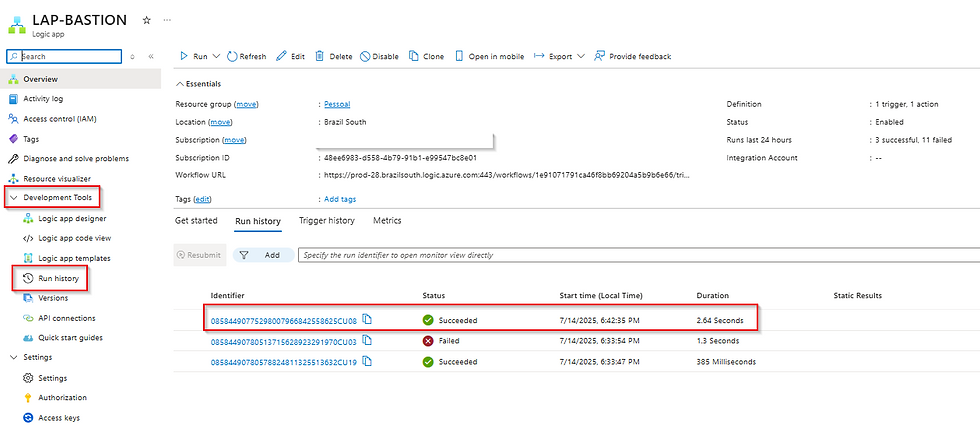Image resolution: width=980 pixels, height=429 pixels.
Task: Switch to Metrics tab
Action: pos(387,221)
